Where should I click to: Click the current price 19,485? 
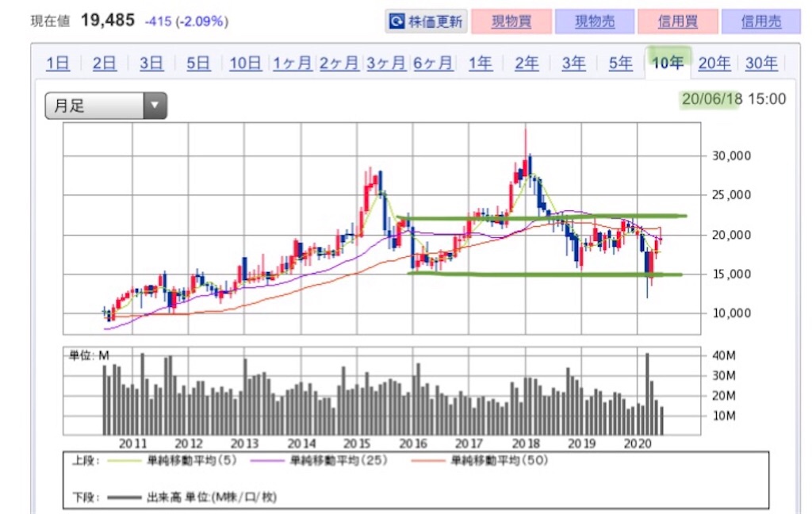pyautogui.click(x=108, y=21)
